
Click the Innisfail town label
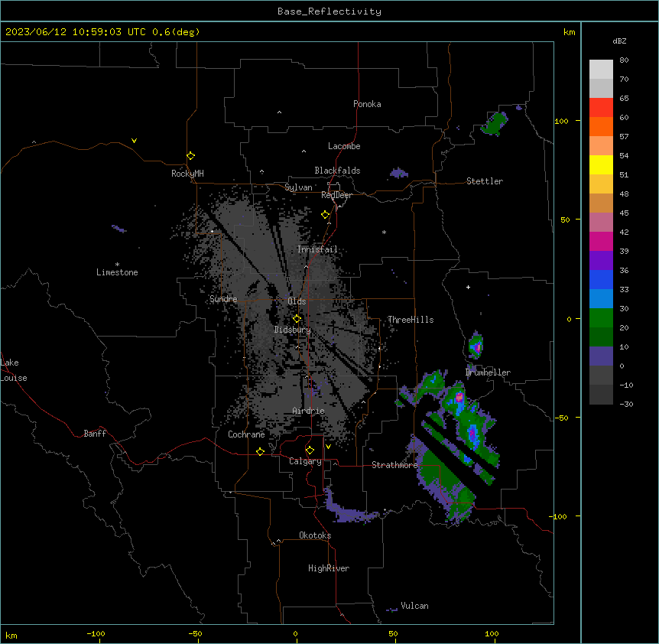[x=317, y=249]
